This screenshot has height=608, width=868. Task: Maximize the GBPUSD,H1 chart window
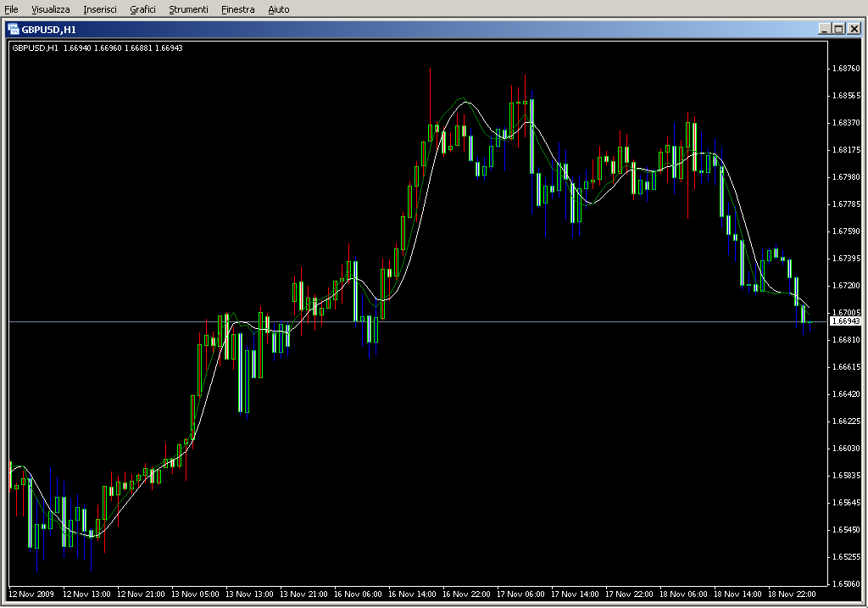coord(838,28)
